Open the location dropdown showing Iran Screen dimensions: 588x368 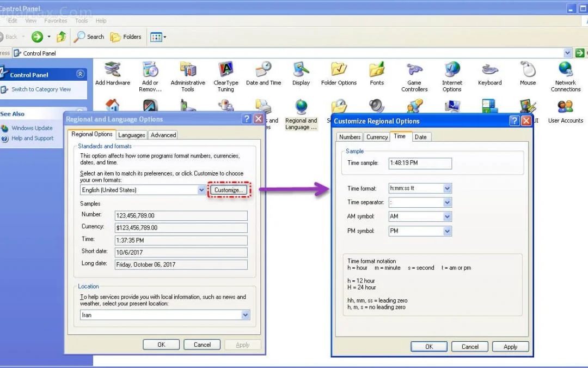tap(246, 315)
